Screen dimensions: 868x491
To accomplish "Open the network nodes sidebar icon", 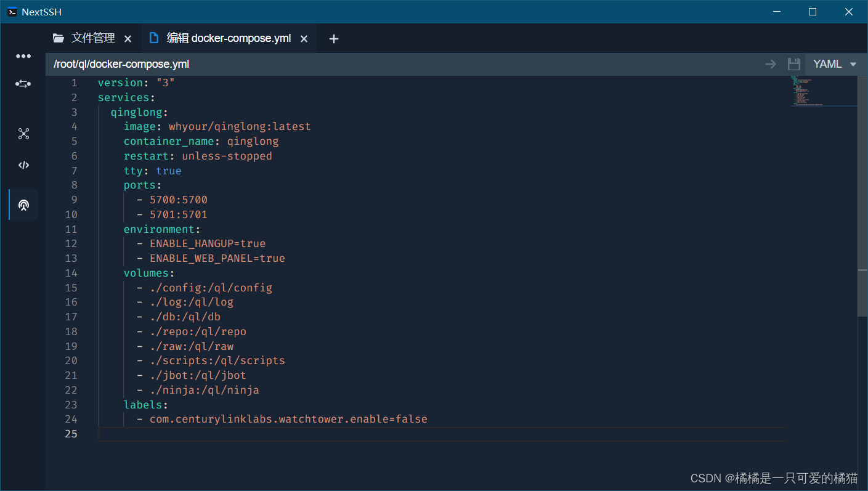I will pos(23,134).
